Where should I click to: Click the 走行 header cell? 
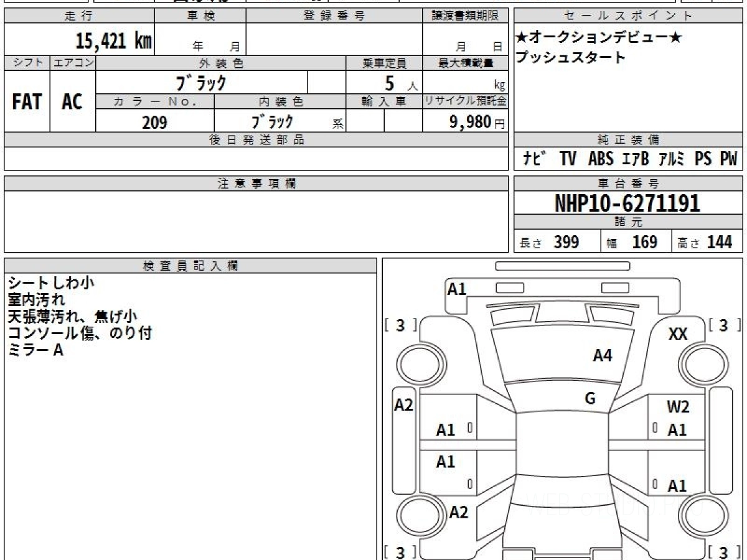[x=78, y=16]
